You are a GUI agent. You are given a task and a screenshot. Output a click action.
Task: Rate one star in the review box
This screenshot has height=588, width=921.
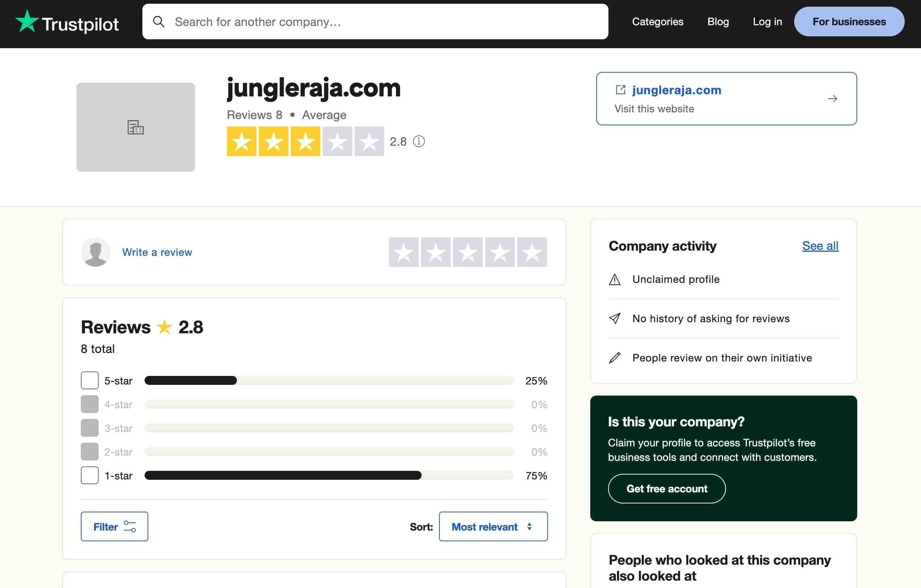(x=403, y=252)
